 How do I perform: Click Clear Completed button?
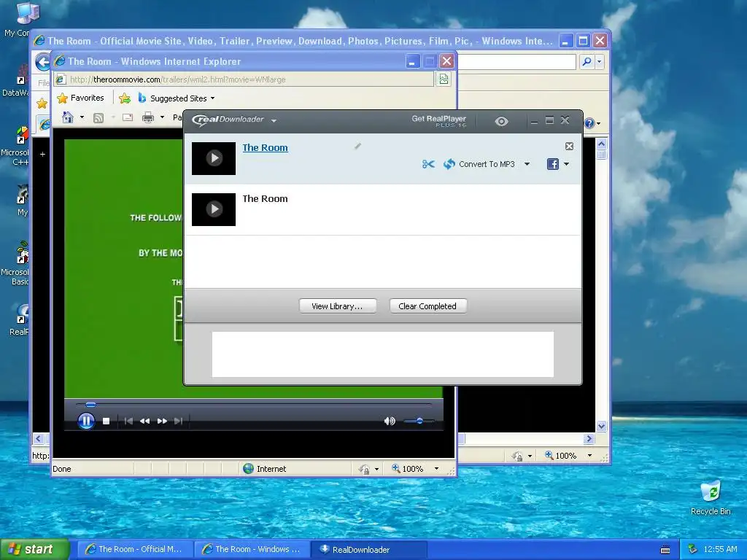tap(427, 306)
